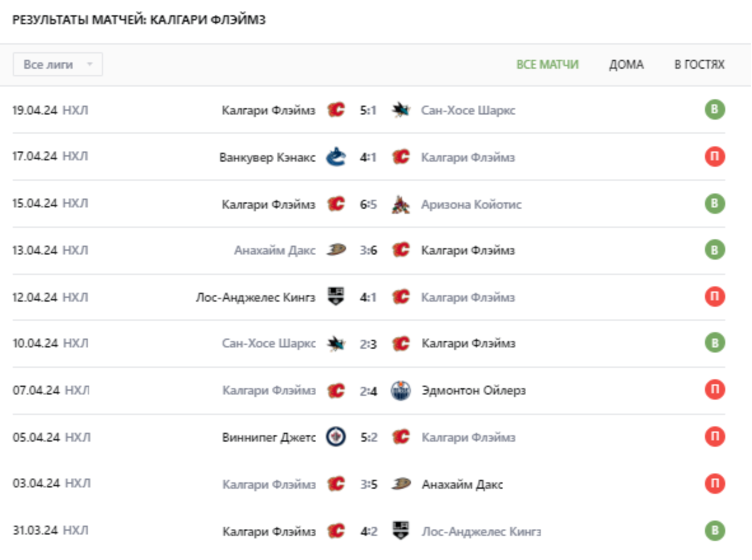The height and width of the screenshot is (560, 752).
Task: Click the Anaheim Ducks logo in the 13.04.24 match
Action: point(336,250)
